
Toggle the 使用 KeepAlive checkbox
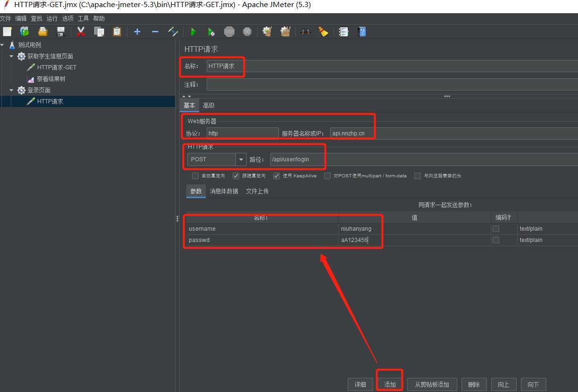point(276,176)
